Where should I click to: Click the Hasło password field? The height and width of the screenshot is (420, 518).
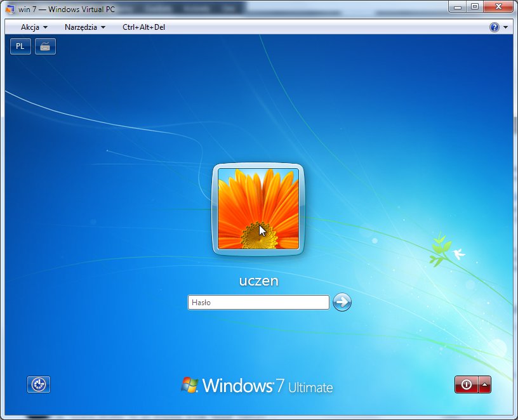[258, 303]
